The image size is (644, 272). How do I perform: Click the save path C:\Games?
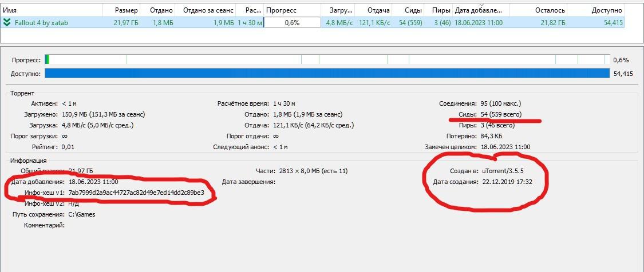(82, 214)
